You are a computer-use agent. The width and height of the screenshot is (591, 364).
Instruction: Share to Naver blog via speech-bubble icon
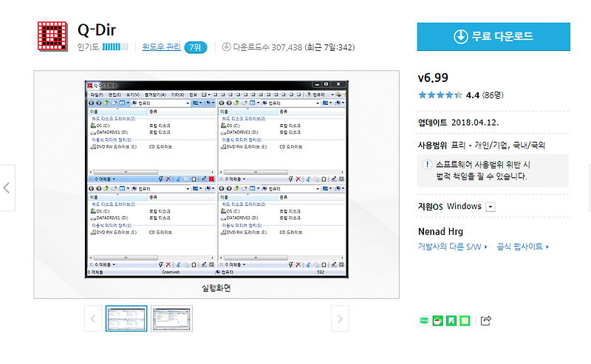click(x=424, y=320)
